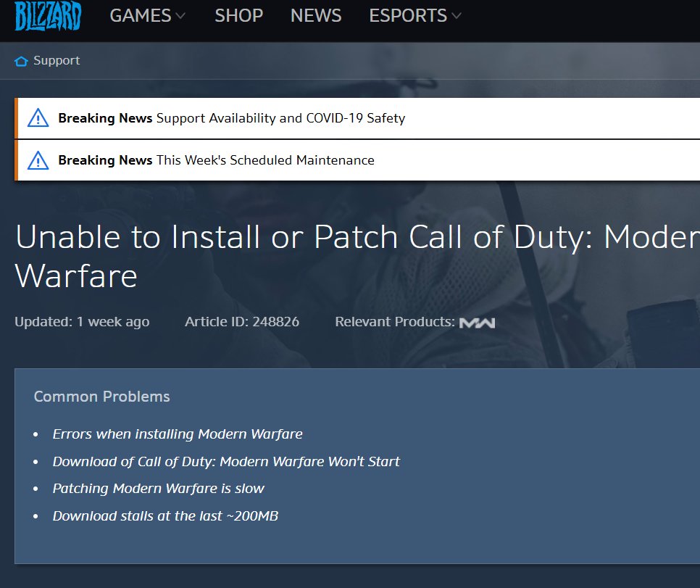Click the article title heading
This screenshot has height=588, width=700.
tap(357, 256)
